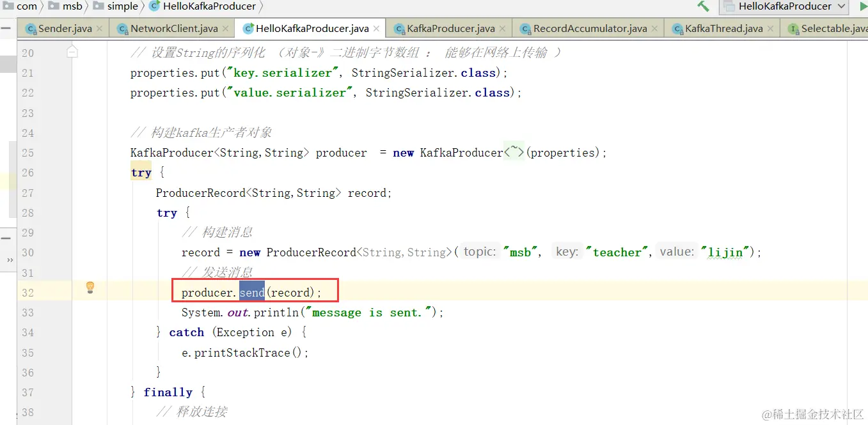Click the 'topic:' parameter hint on line 30
Image resolution: width=868 pixels, height=425 pixels.
tap(480, 252)
